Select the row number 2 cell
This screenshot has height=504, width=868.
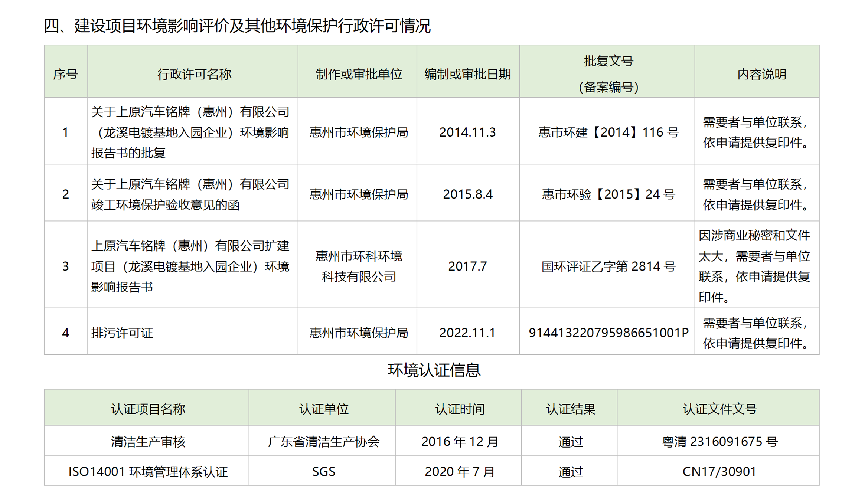[66, 193]
